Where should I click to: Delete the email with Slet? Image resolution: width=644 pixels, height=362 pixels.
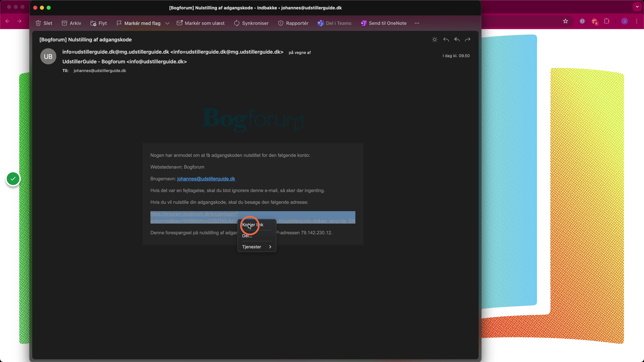pyautogui.click(x=44, y=23)
